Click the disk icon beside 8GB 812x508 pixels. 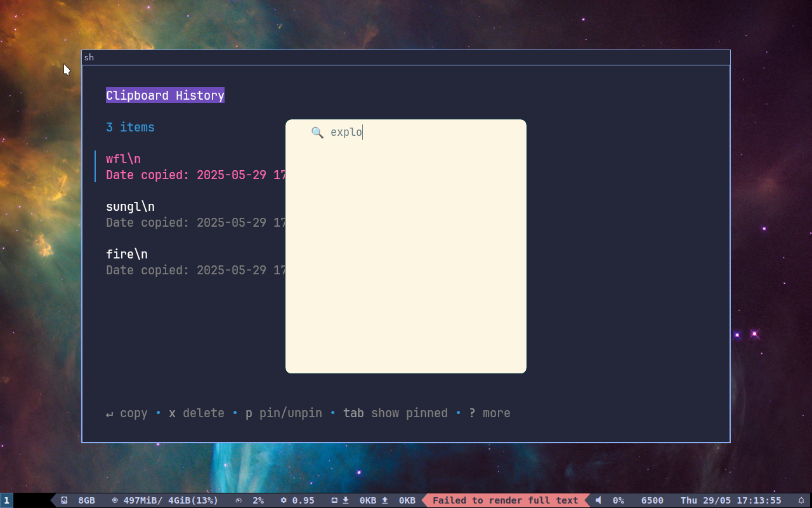pyautogui.click(x=64, y=500)
